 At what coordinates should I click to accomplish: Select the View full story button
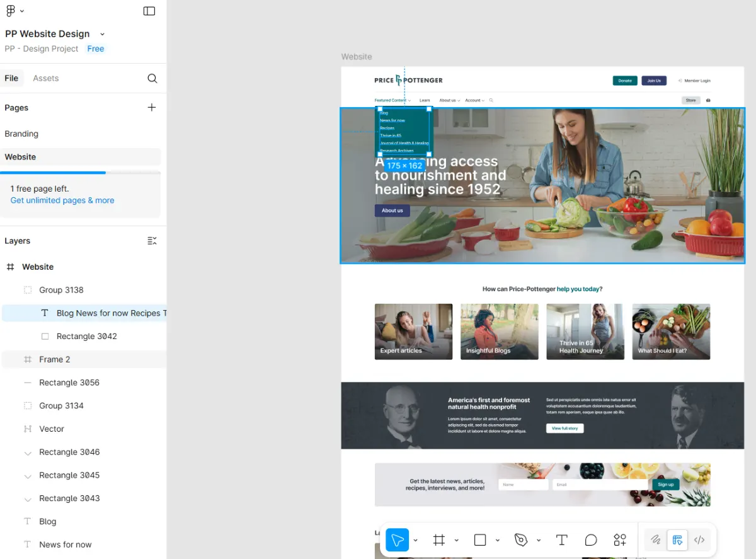(565, 429)
